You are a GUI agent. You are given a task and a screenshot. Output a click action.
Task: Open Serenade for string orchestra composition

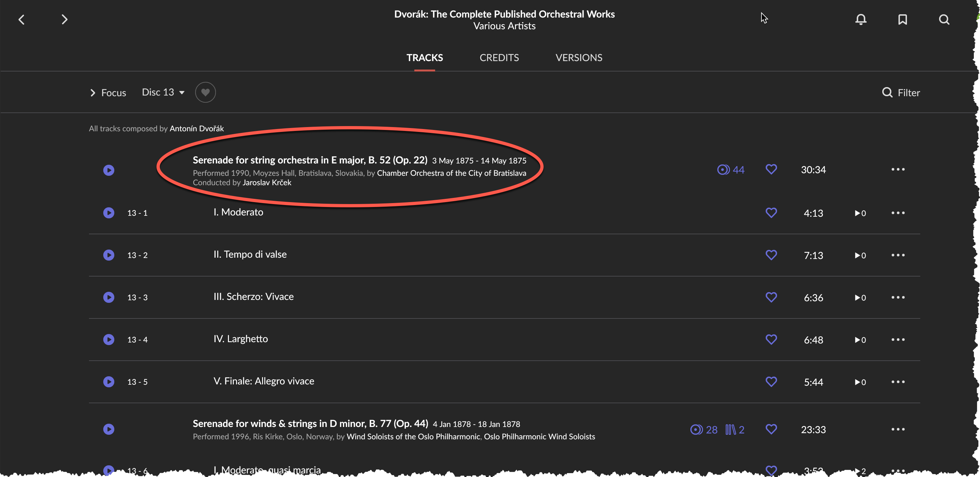click(x=310, y=160)
